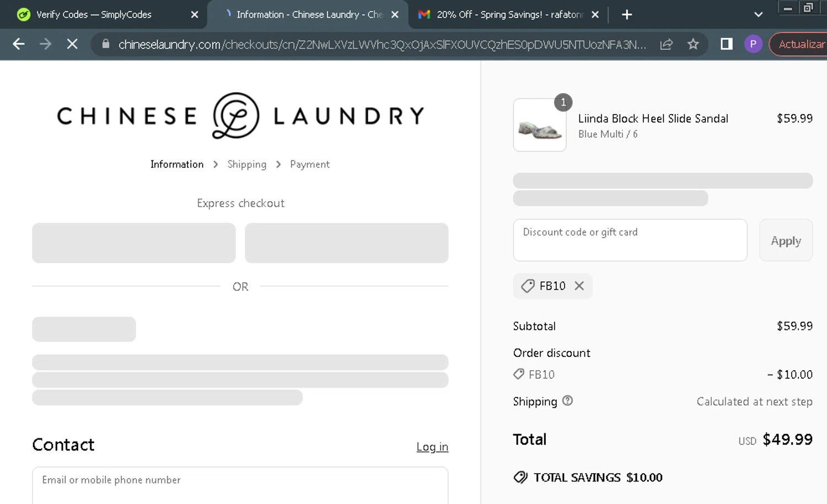Viewport: 827px width, 504px height.
Task: Switch to the Verify Codes SimplyCodes tab
Action: click(94, 15)
